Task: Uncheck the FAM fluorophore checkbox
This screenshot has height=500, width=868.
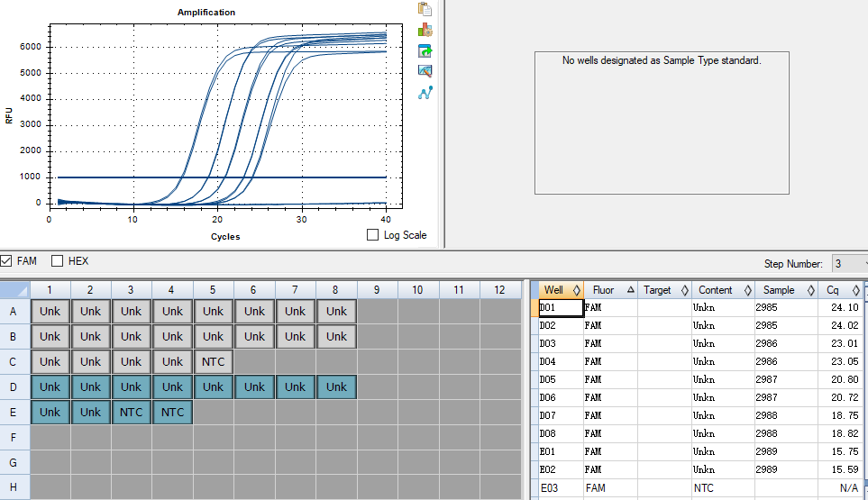Action: [6, 261]
